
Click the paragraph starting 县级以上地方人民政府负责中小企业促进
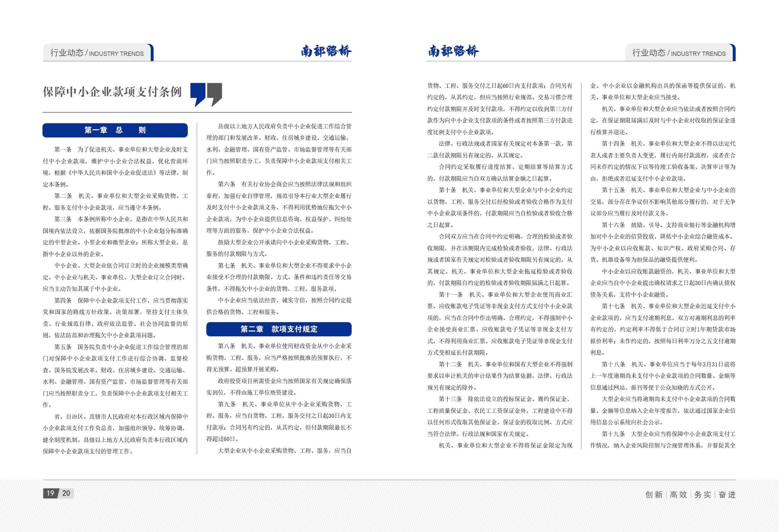(x=279, y=150)
